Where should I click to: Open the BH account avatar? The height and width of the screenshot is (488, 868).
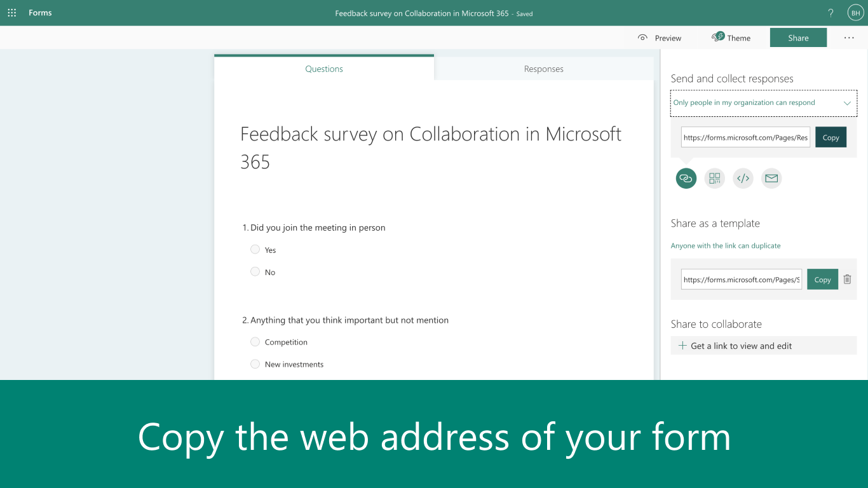tap(855, 13)
